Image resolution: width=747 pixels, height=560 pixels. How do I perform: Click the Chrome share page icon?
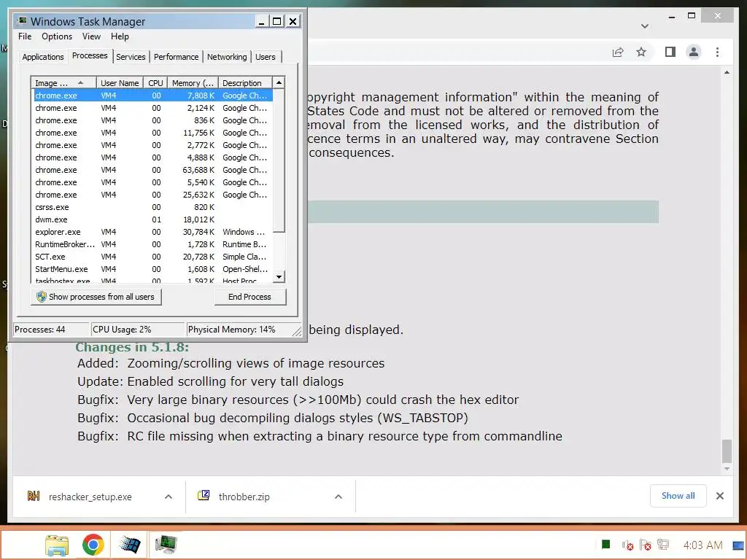click(x=618, y=52)
